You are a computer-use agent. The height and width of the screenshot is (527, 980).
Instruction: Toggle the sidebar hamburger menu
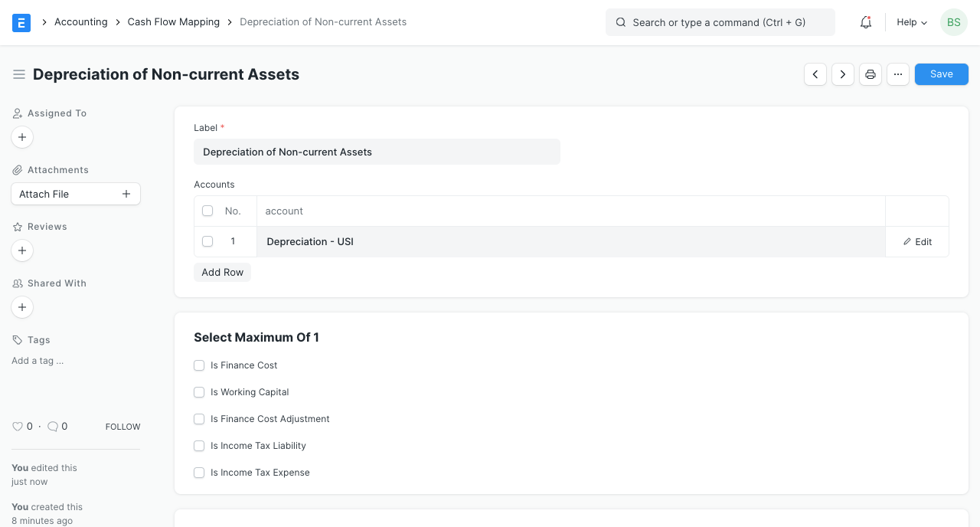19,74
